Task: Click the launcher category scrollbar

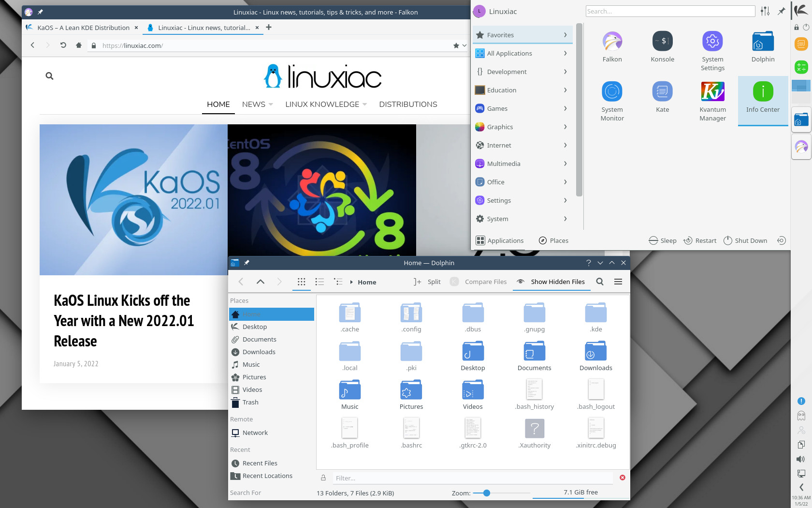Action: [579, 110]
